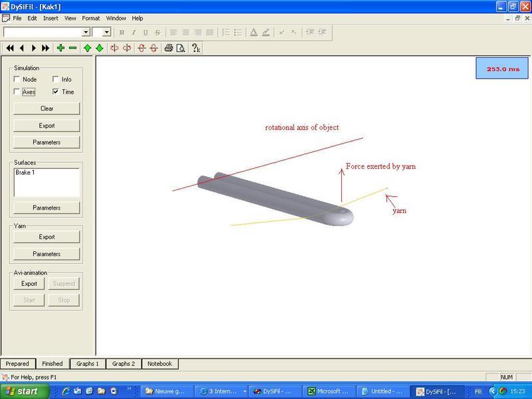This screenshot has height=399, width=532.
Task: Increase paragraph indent
Action: pos(322,32)
